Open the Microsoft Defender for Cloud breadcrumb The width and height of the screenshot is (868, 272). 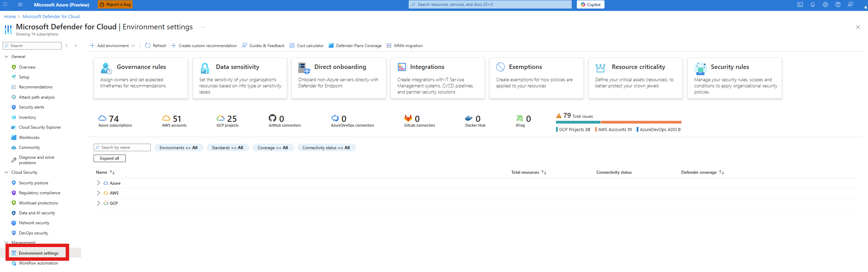click(51, 16)
